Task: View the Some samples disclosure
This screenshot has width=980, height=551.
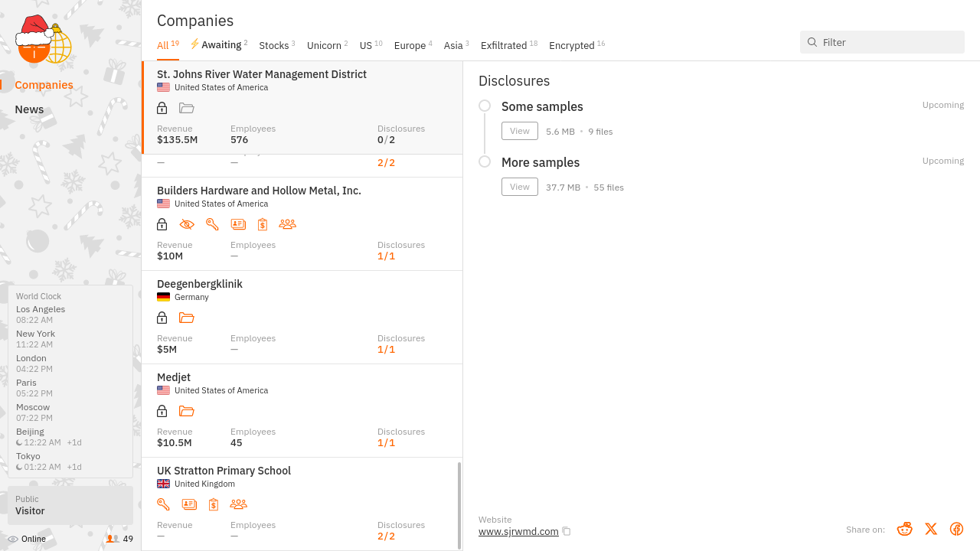Action: (520, 131)
